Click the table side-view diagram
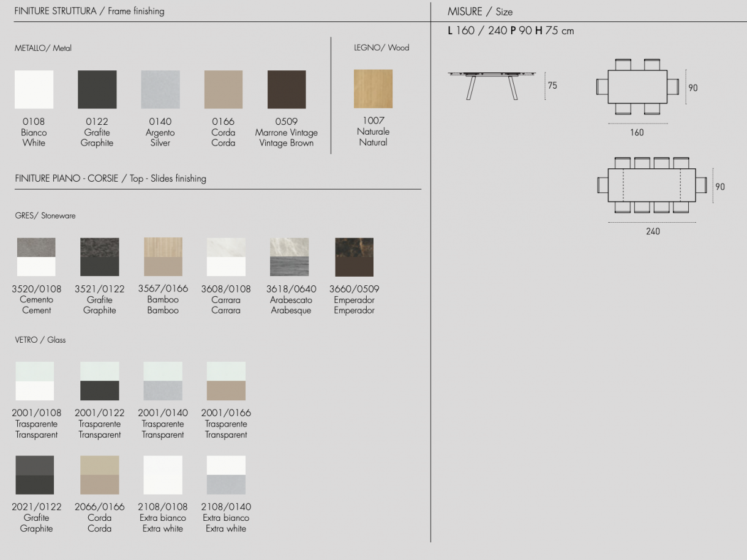This screenshot has height=560, width=747. coord(491,85)
